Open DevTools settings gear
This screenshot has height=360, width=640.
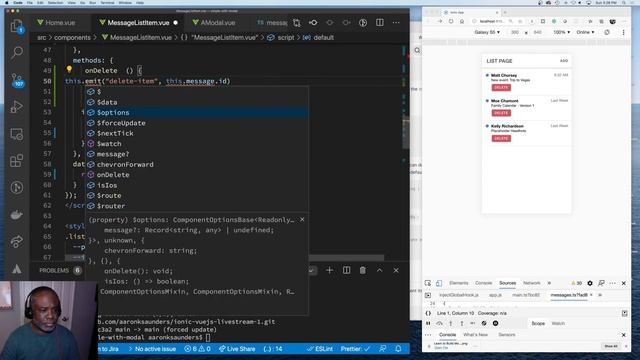pyautogui.click(x=590, y=283)
